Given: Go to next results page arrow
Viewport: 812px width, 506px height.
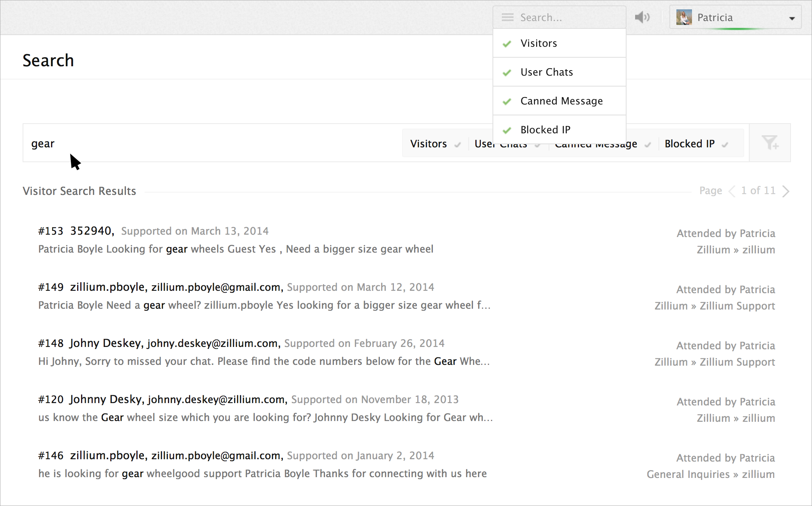Looking at the screenshot, I should (x=786, y=191).
